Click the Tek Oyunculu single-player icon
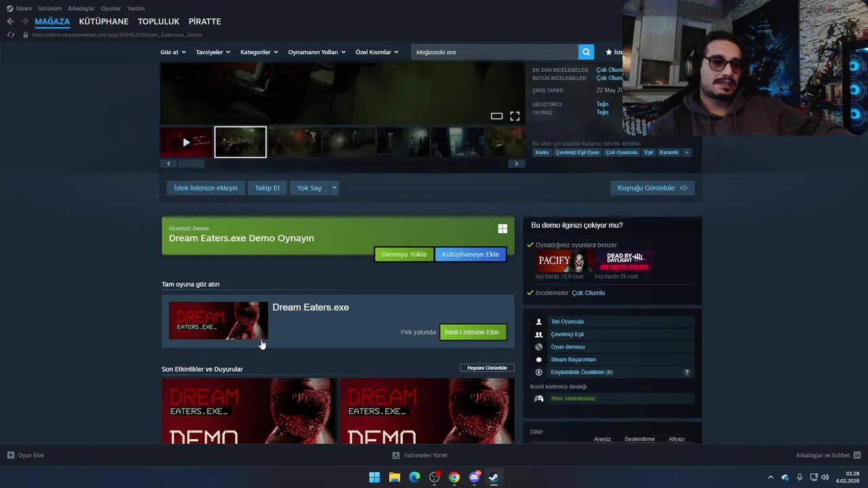 (x=539, y=322)
